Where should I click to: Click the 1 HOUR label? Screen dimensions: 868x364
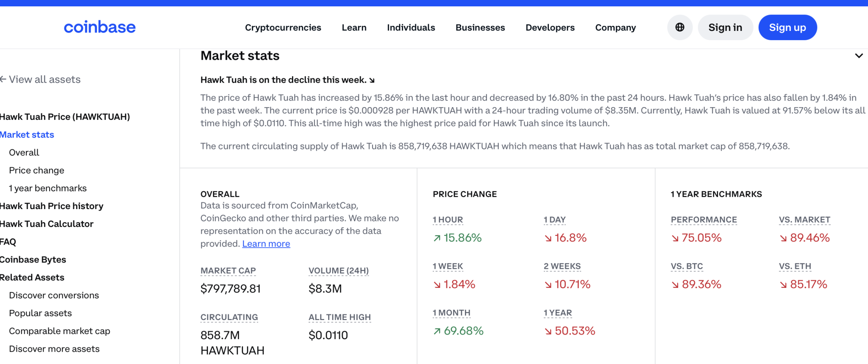click(448, 220)
